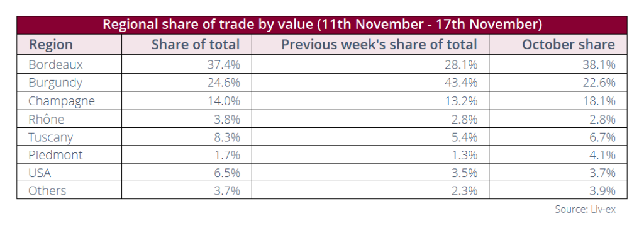This screenshot has height=230, width=644.
Task: Select USA's 6.5% share of total
Action: point(226,173)
